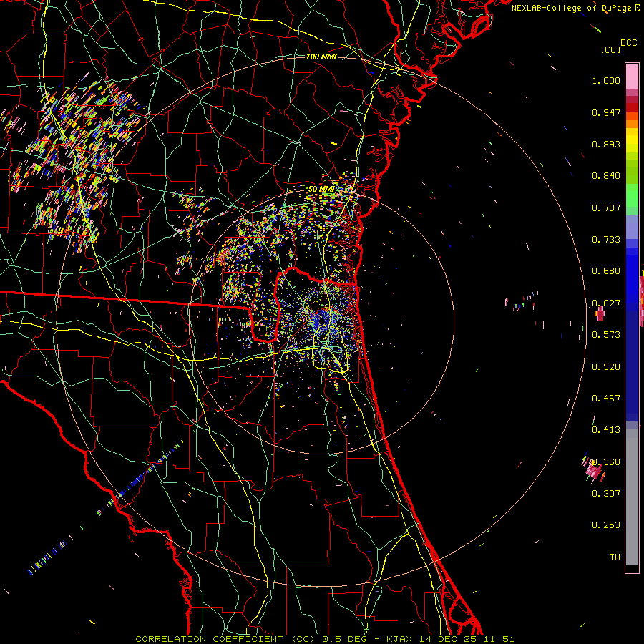Pick the gray lower segment of the color bar
This screenshot has width=644, height=644.
click(632, 497)
